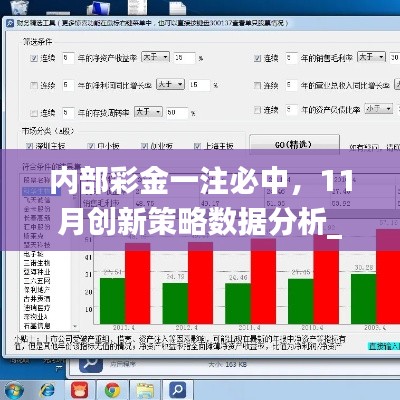Open the 大于 dropdown for 净资产收益率
The image size is (400, 400).
(x=155, y=57)
